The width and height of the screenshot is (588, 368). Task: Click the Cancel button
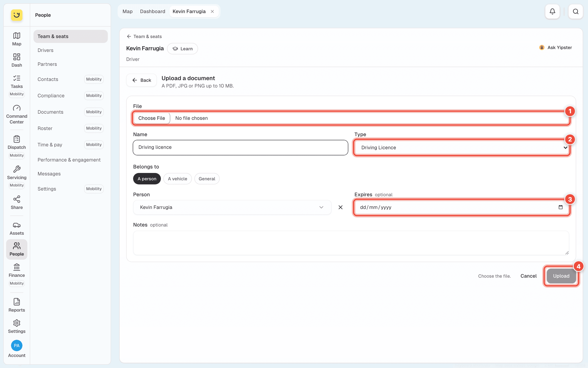tap(528, 276)
